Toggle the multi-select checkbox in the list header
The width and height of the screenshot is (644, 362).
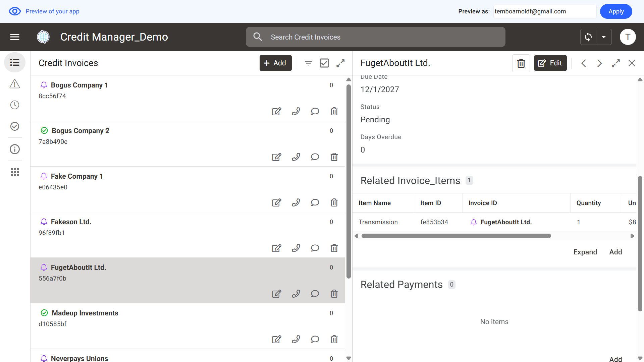[324, 63]
